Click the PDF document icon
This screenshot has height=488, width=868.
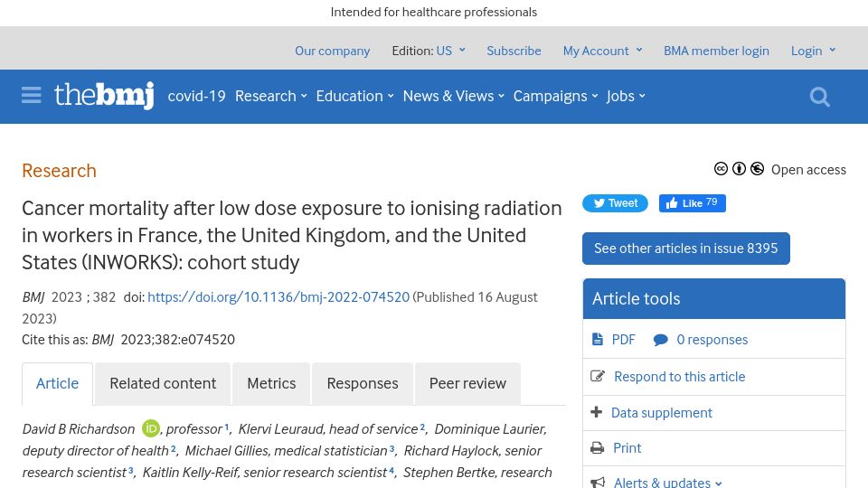pyautogui.click(x=598, y=339)
